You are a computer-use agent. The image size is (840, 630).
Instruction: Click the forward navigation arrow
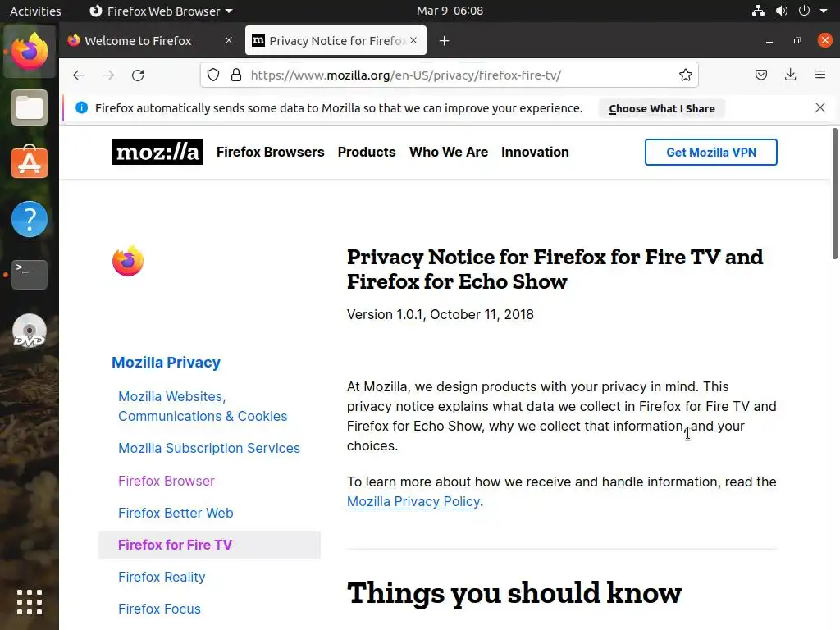click(108, 75)
